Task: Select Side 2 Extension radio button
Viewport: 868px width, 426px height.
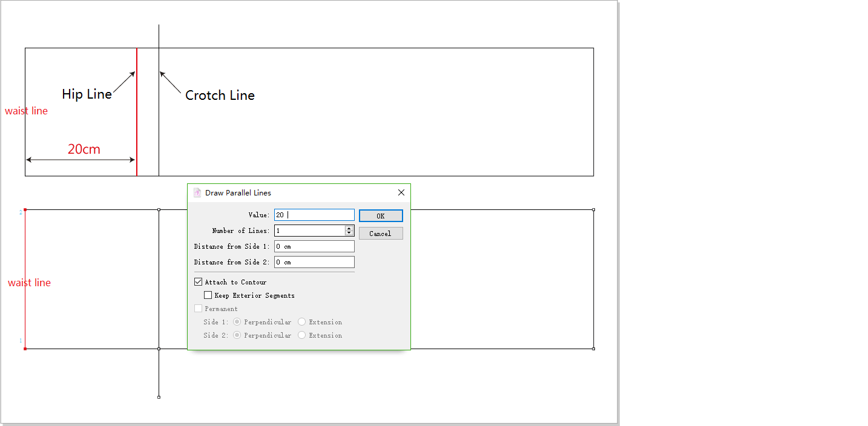Action: [x=301, y=335]
